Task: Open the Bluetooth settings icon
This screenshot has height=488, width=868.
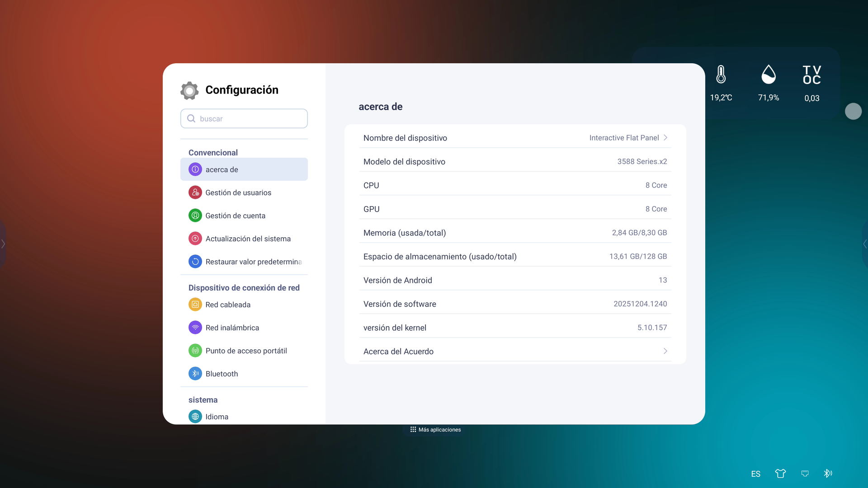Action: (195, 374)
